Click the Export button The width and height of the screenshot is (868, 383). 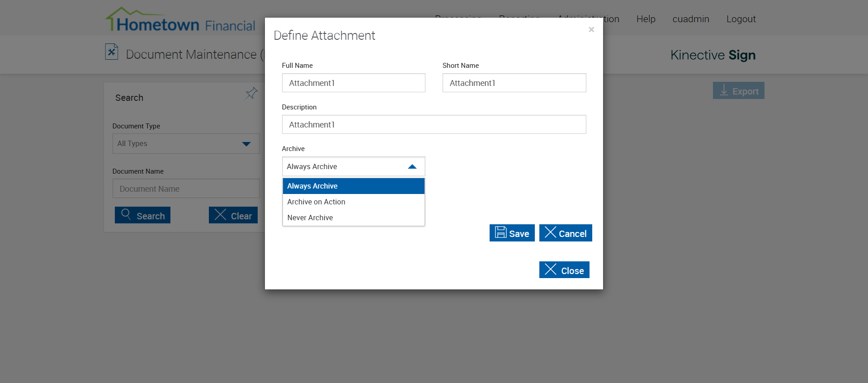pos(738,91)
